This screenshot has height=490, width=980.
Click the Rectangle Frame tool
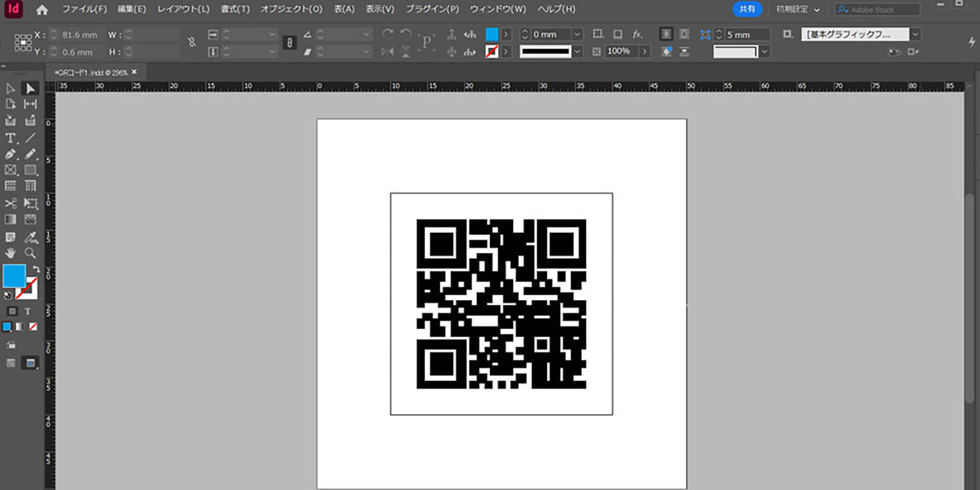pyautogui.click(x=10, y=171)
